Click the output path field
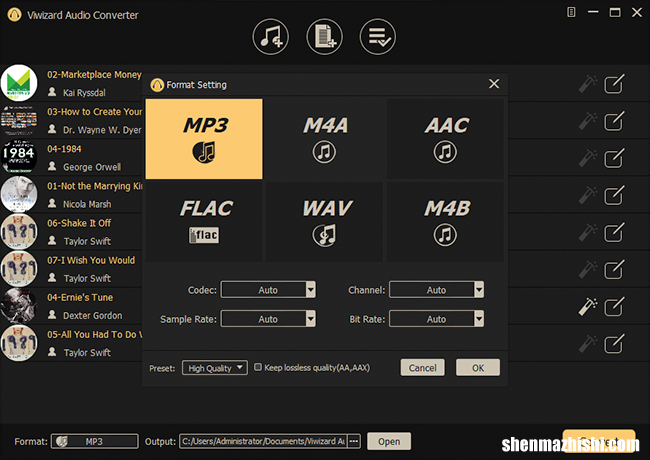The image size is (650, 460). click(x=263, y=441)
